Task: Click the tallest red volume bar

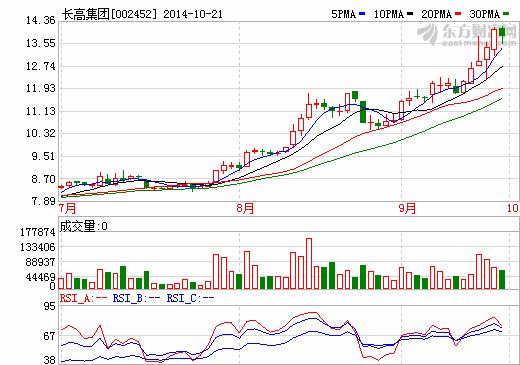Action: coord(309,264)
